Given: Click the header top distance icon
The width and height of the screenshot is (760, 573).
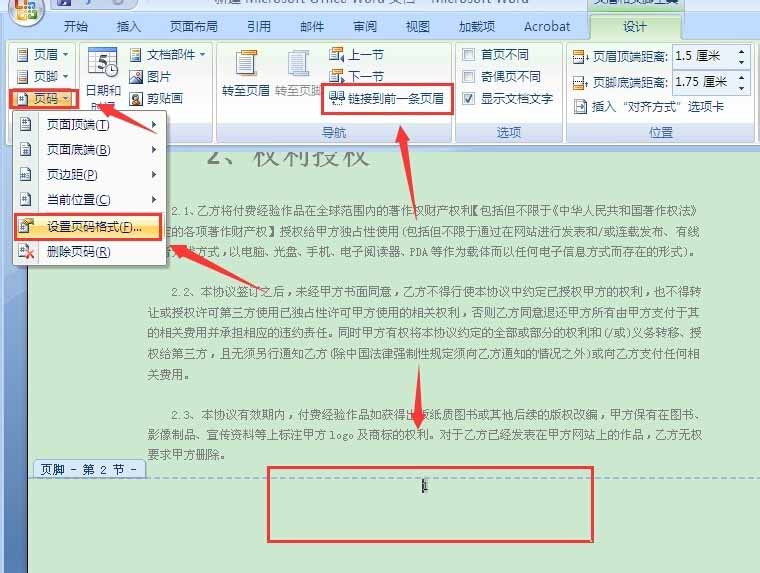Looking at the screenshot, I should pos(580,57).
